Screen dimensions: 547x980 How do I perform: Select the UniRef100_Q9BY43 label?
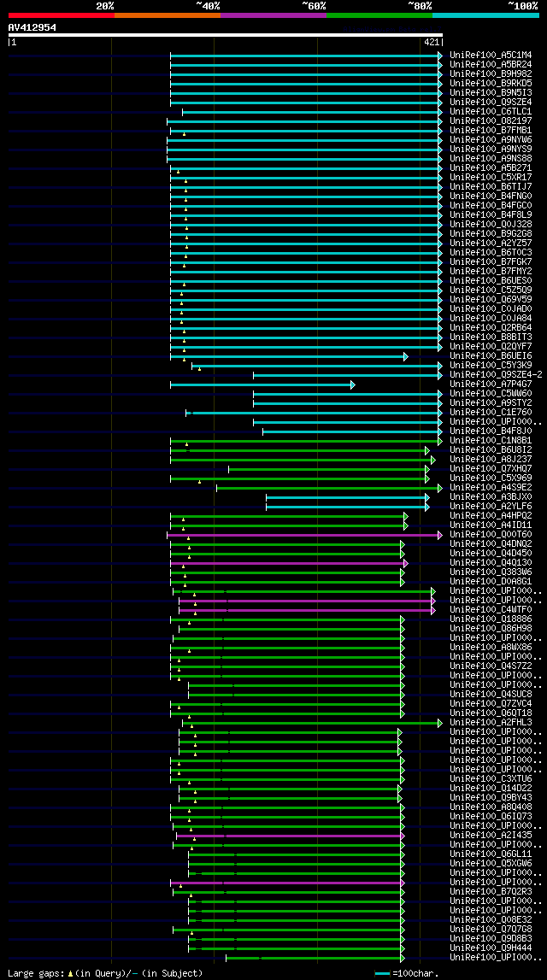(491, 797)
